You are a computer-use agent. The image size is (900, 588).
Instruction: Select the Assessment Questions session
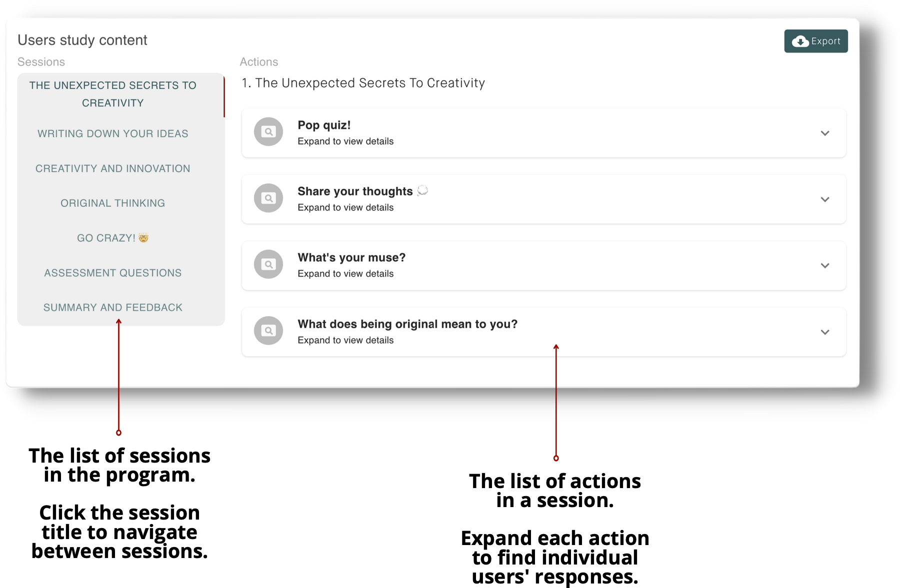coord(113,273)
